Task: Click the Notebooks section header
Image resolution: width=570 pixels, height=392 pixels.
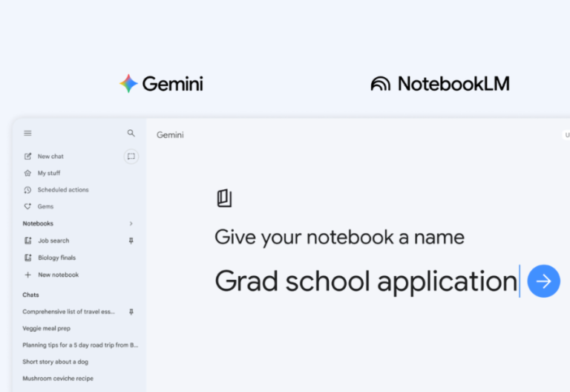Action: point(38,223)
